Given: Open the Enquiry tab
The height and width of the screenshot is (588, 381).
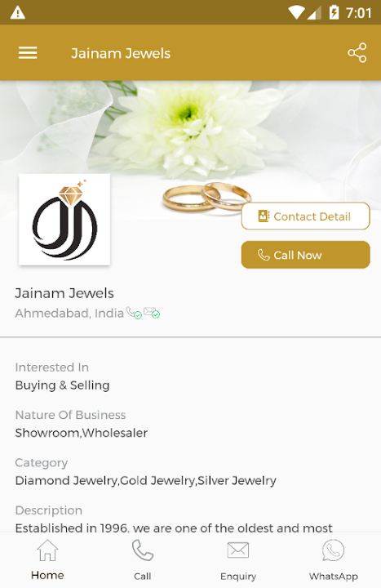Looking at the screenshot, I should (x=238, y=560).
